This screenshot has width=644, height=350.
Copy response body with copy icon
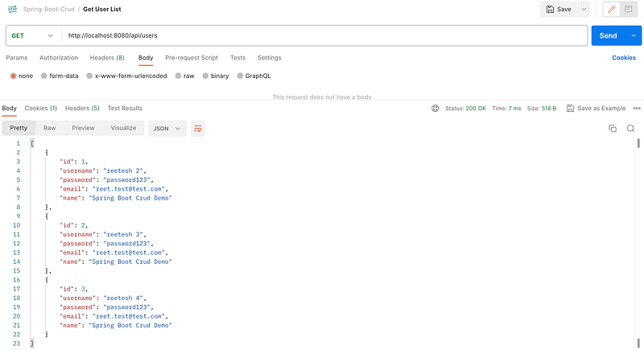[613, 129]
